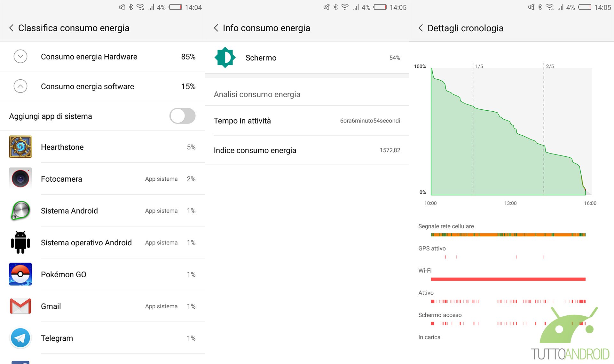Image resolution: width=614 pixels, height=364 pixels.
Task: Tap the Pokémon GO entry label
Action: (x=64, y=274)
